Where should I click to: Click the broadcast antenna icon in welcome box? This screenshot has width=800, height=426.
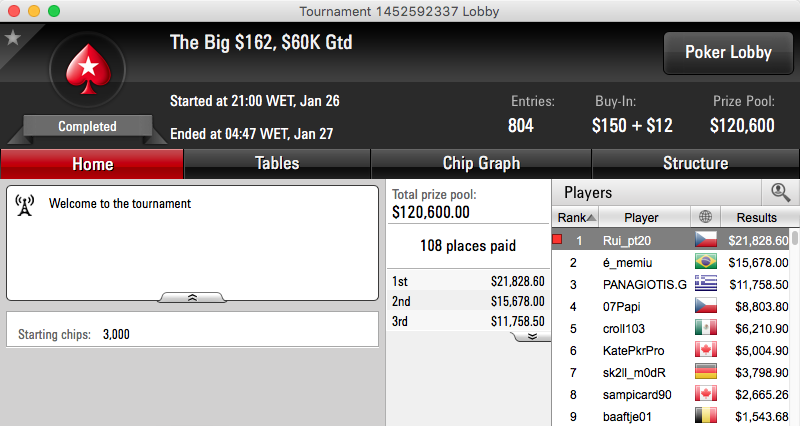tap(24, 205)
